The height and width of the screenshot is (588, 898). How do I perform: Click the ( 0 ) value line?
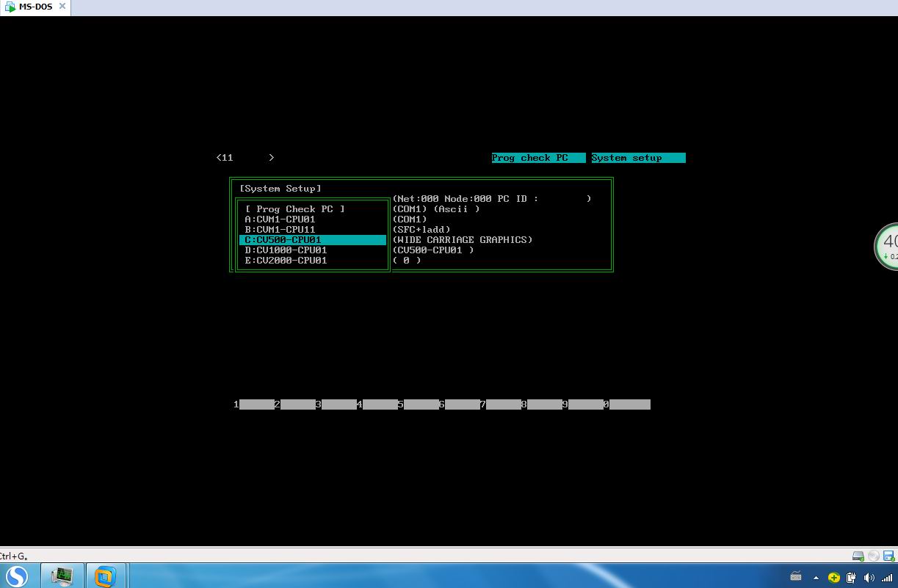407,261
